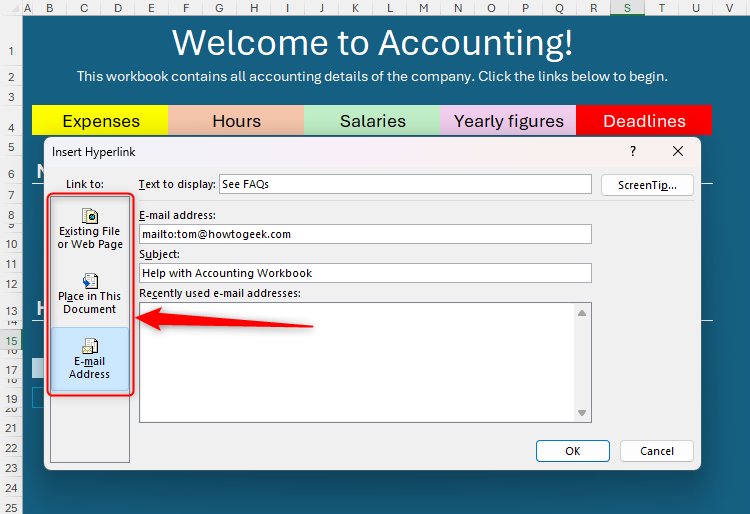Open the red Deadlines link
Image resolution: width=750 pixels, height=514 pixels.
[644, 121]
